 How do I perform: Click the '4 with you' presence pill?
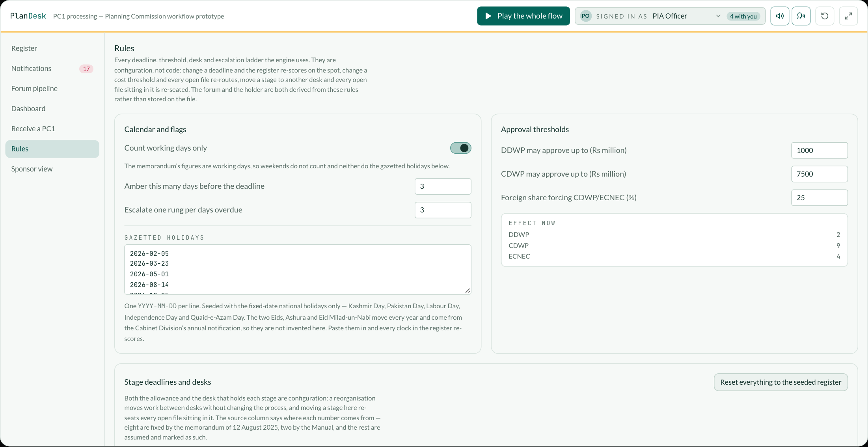point(743,16)
